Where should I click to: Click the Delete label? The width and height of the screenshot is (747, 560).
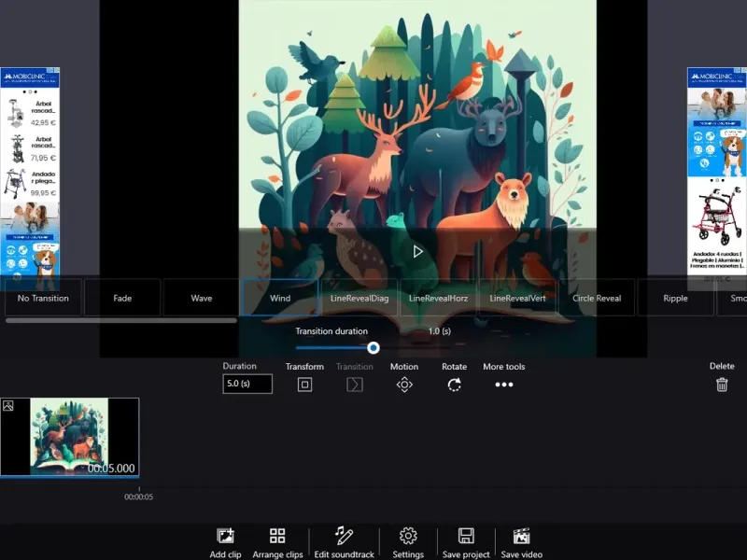click(722, 366)
